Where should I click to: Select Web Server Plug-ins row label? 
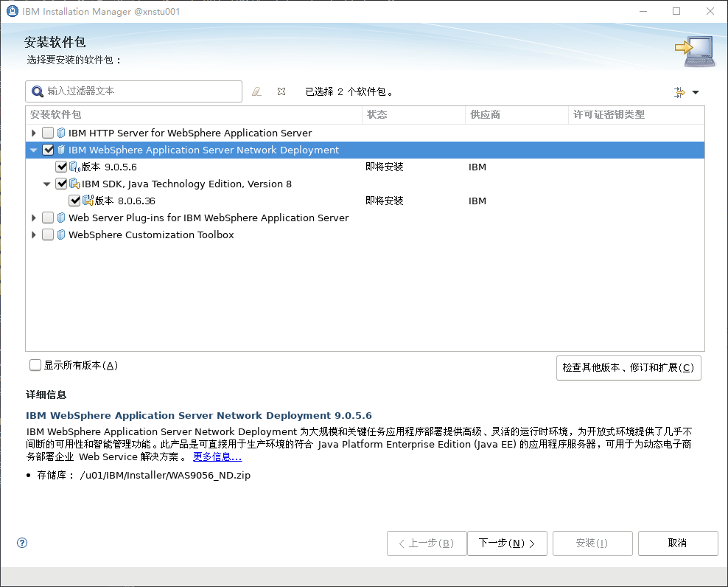tap(209, 218)
